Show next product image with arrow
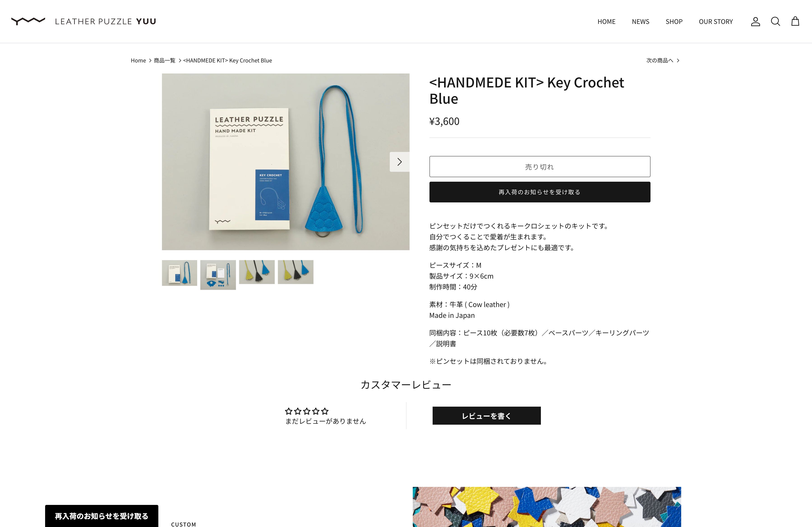The height and width of the screenshot is (527, 812). tap(399, 162)
